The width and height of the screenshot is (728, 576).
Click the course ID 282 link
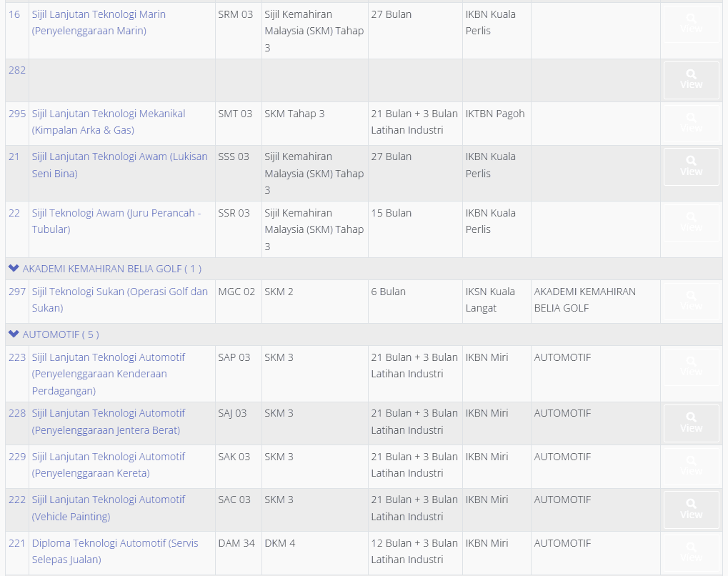pyautogui.click(x=16, y=70)
